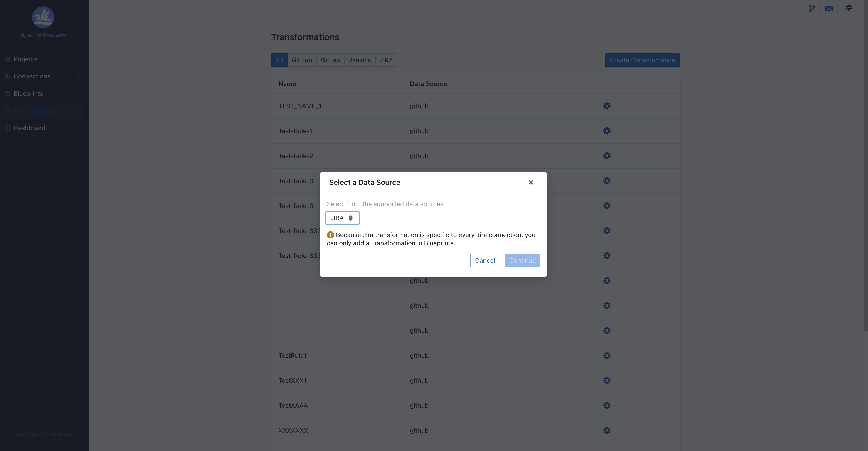The height and width of the screenshot is (451, 868).
Task: Click the Apache DevLake logo
Action: click(x=43, y=17)
